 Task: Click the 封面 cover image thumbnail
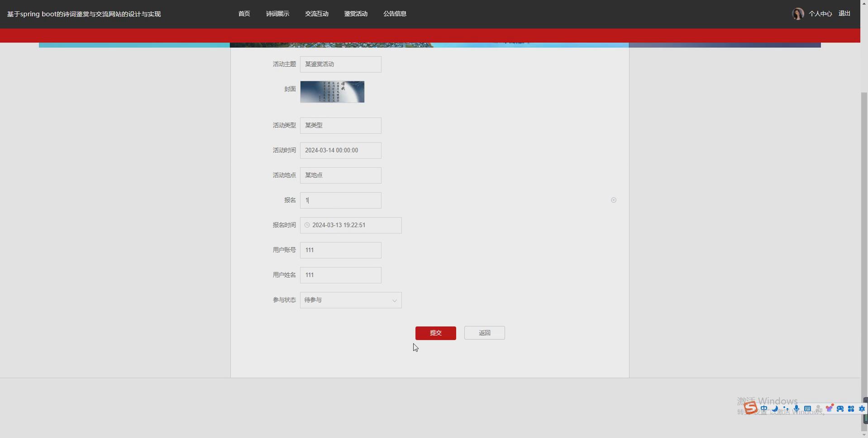(x=332, y=92)
